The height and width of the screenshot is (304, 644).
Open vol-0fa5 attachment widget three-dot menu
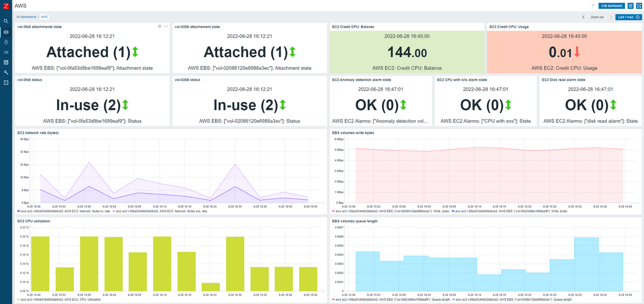pyautogui.click(x=166, y=26)
